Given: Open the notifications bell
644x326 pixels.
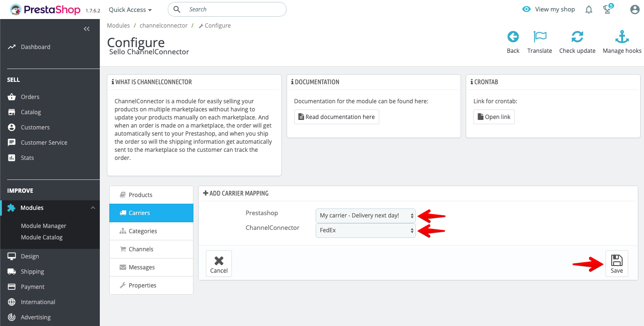Looking at the screenshot, I should point(589,10).
